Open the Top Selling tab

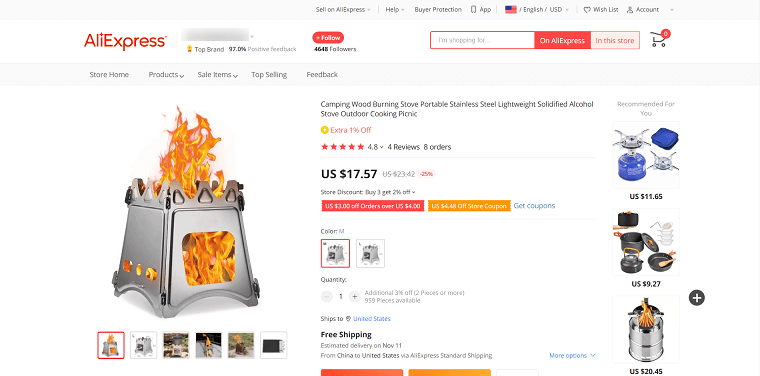[x=269, y=75]
